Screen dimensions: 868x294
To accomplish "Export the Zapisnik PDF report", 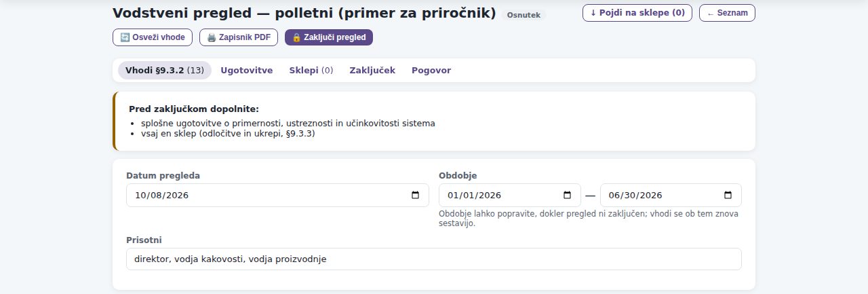I will (x=239, y=37).
